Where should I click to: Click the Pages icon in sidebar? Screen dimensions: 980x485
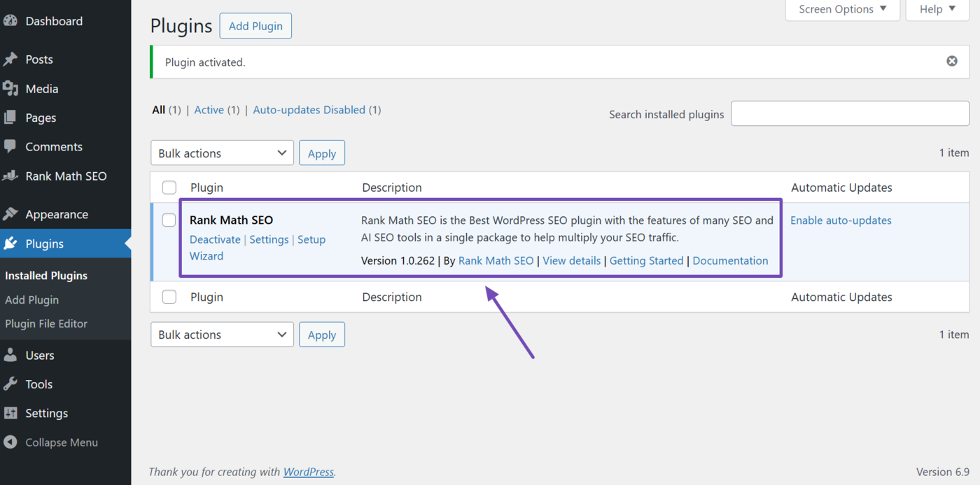click(10, 118)
